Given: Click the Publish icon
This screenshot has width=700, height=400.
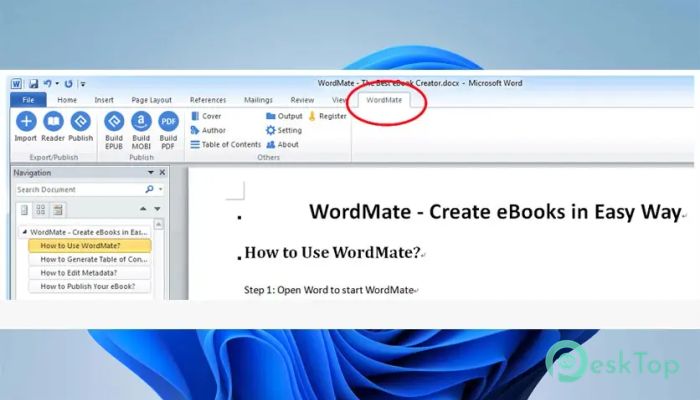Looking at the screenshot, I should tap(80, 124).
